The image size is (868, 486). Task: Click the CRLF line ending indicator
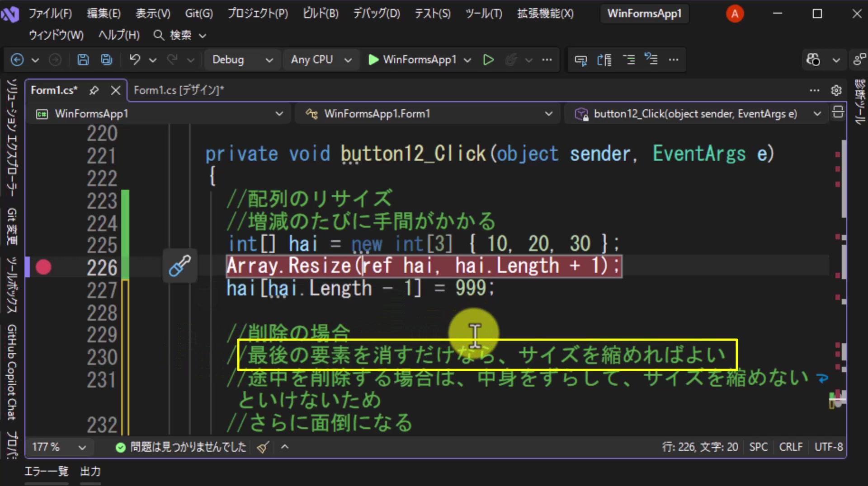click(x=791, y=447)
